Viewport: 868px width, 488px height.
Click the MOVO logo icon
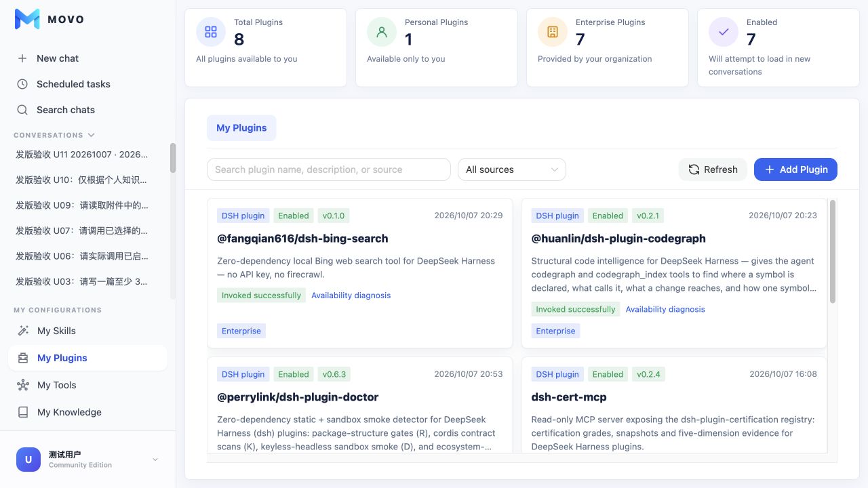[27, 19]
